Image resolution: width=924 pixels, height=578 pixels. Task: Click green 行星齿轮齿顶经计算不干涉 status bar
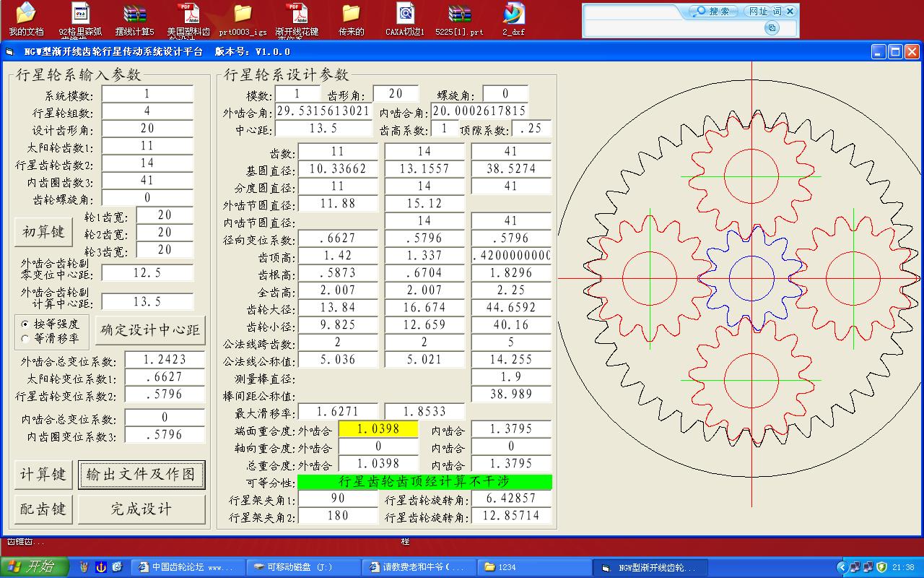pos(425,481)
